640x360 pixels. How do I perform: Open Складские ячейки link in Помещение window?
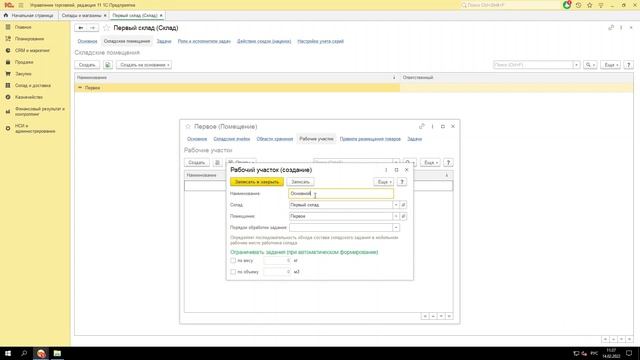(x=231, y=139)
